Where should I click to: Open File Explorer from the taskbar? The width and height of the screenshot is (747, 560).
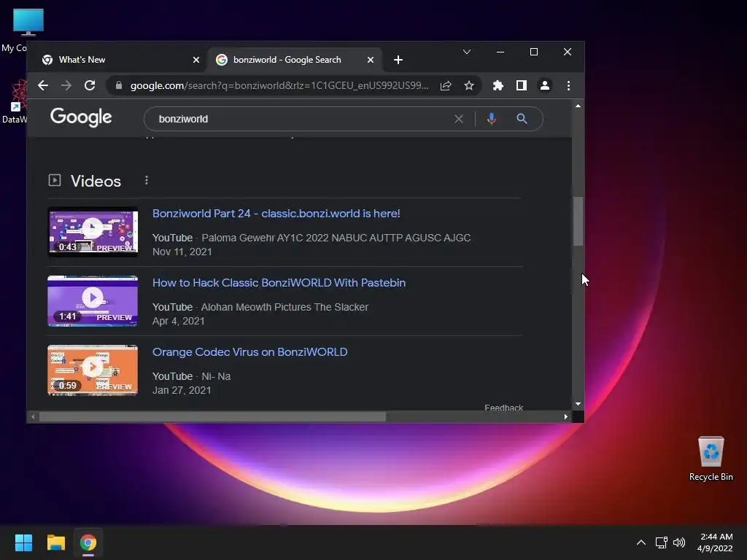(55, 542)
